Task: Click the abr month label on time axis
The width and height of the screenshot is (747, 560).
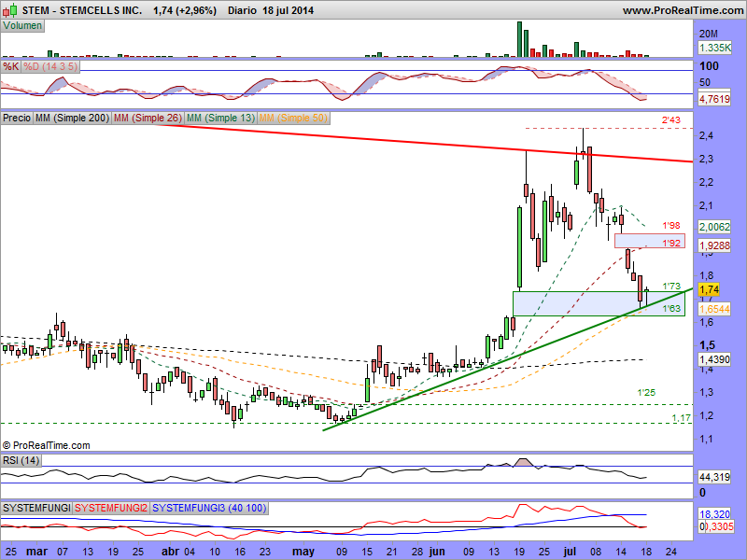Action: 170,552
